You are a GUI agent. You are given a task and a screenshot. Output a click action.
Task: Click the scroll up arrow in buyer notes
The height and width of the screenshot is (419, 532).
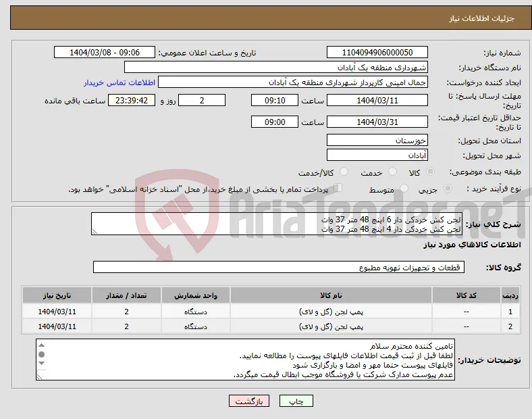[x=41, y=345]
